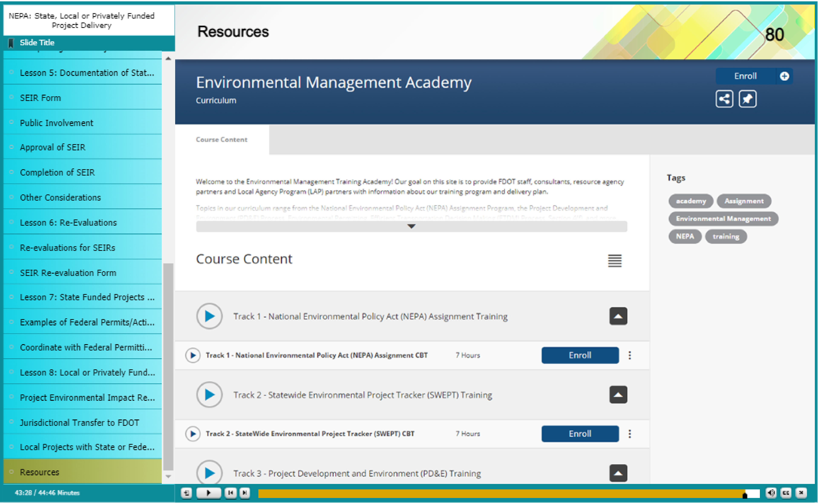The width and height of the screenshot is (818, 504).
Task: Click the list view icon by Course Content
Action: [x=615, y=261]
